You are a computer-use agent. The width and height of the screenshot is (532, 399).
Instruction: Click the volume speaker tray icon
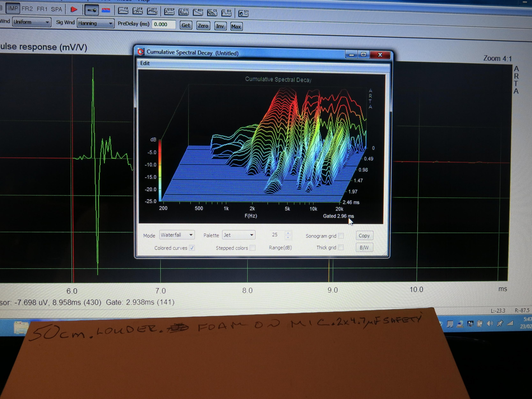click(490, 323)
